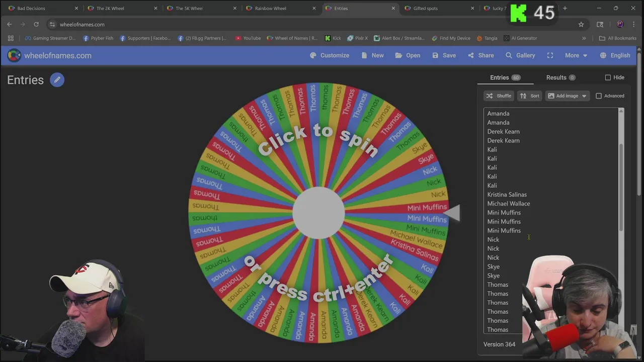Go back in browser
This screenshot has height=362, width=644.
point(10,24)
